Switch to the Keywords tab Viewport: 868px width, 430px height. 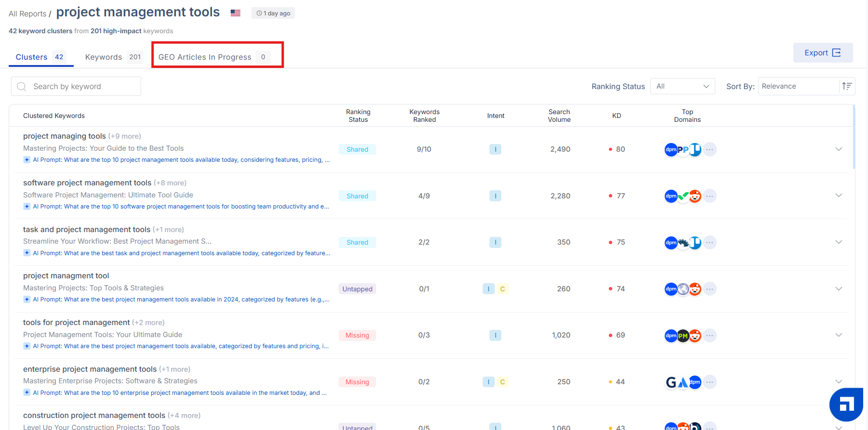click(114, 57)
